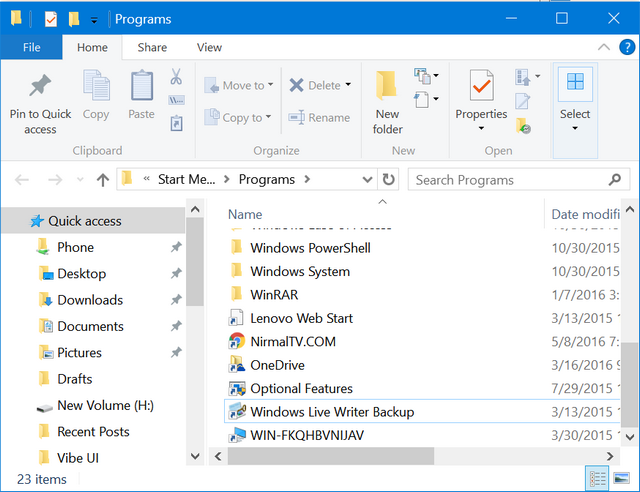Viewport: 640px width, 492px height.
Task: Click the Cut scissors icon
Action: (176, 76)
